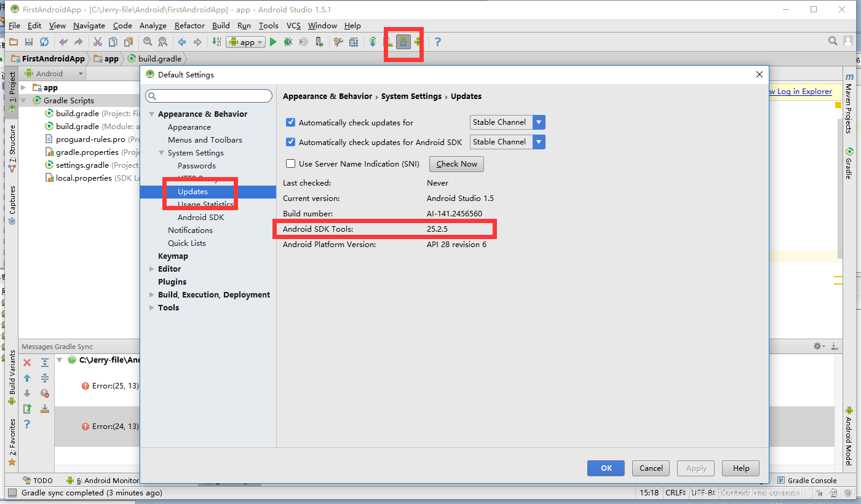This screenshot has width=861, height=504.
Task: Enable Use Server Name Indication checkbox
Action: [x=291, y=163]
